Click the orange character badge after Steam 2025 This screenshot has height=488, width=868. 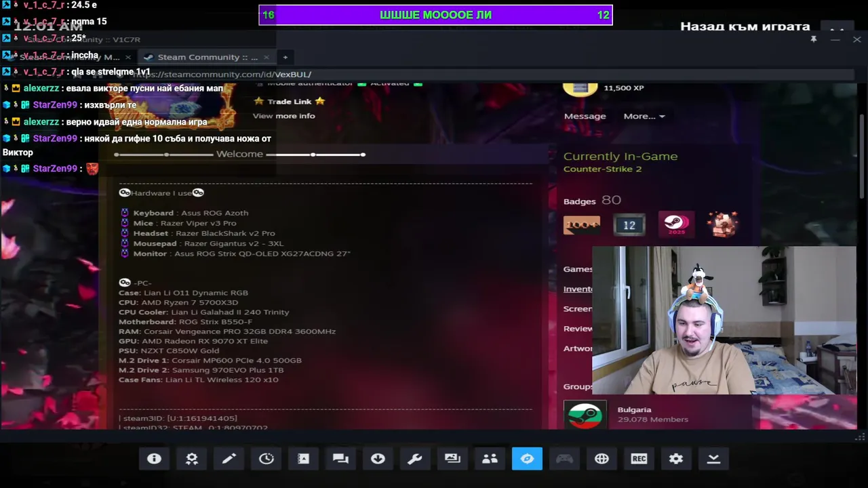point(722,224)
